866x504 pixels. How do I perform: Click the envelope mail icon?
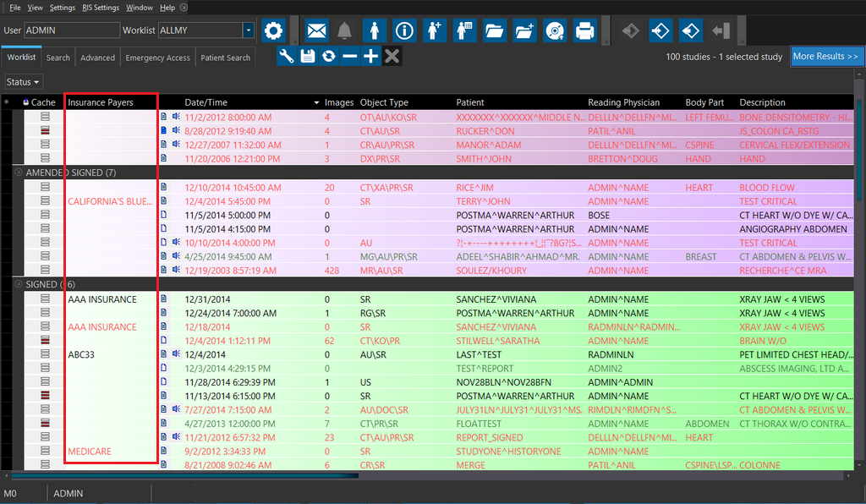tap(317, 31)
